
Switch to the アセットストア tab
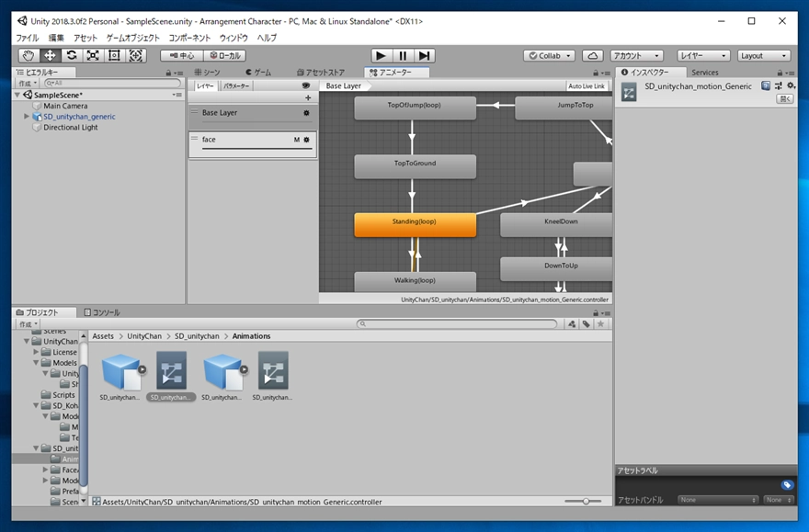tap(321, 73)
